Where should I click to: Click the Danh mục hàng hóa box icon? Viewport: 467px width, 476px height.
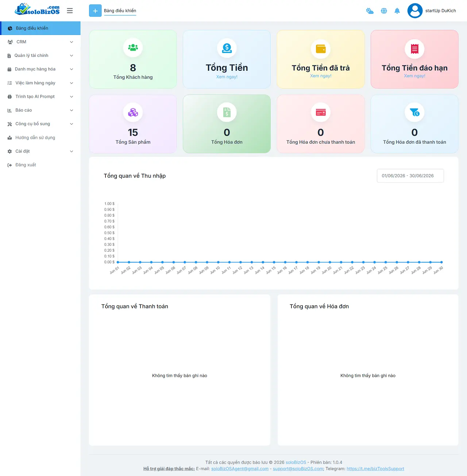(x=9, y=69)
